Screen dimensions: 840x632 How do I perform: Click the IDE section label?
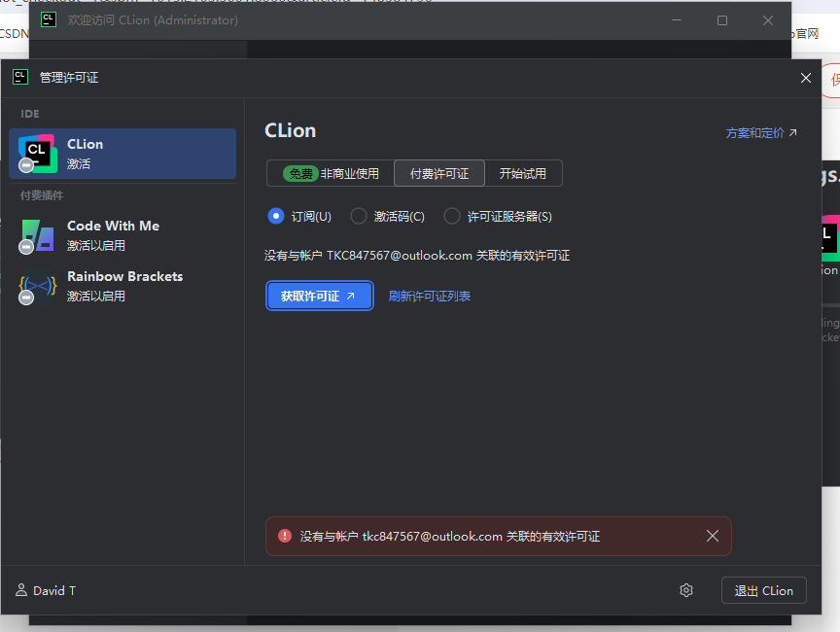(30, 114)
